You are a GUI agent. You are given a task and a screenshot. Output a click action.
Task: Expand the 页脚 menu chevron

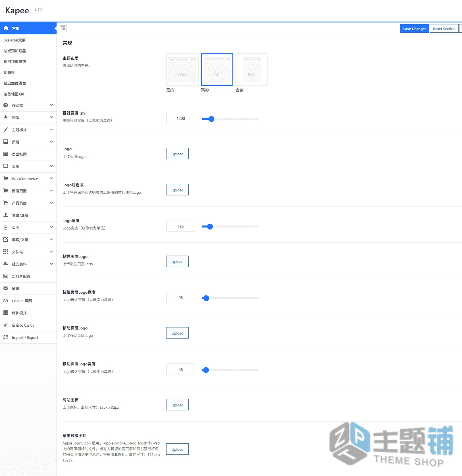pos(51,166)
